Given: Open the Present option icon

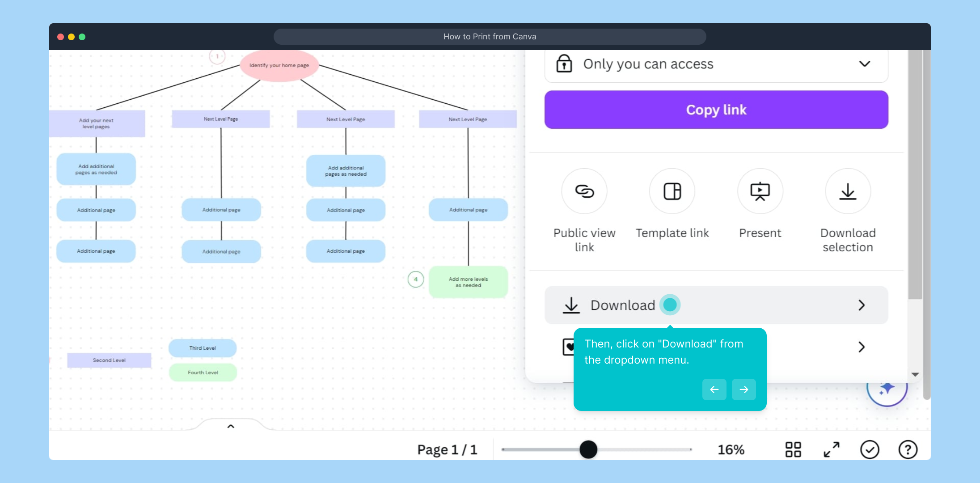Looking at the screenshot, I should (x=760, y=191).
